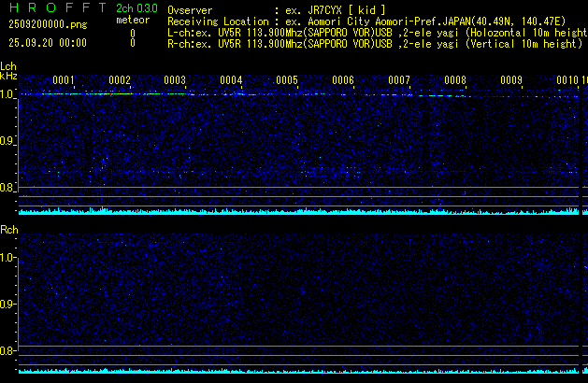Screen dimensions: 588x383
Task: Click the L-ch receiver description line
Action: click(x=374, y=32)
